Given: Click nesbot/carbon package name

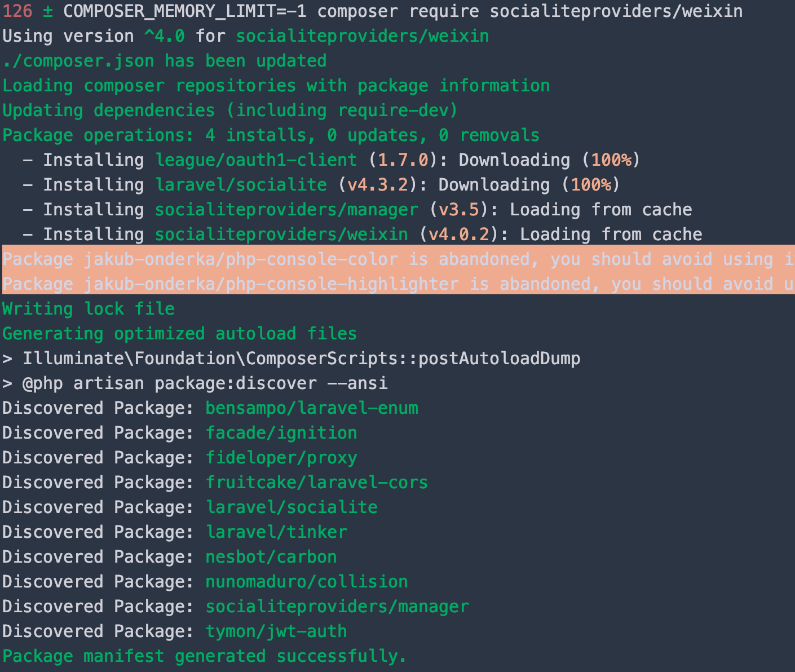Looking at the screenshot, I should tap(271, 557).
